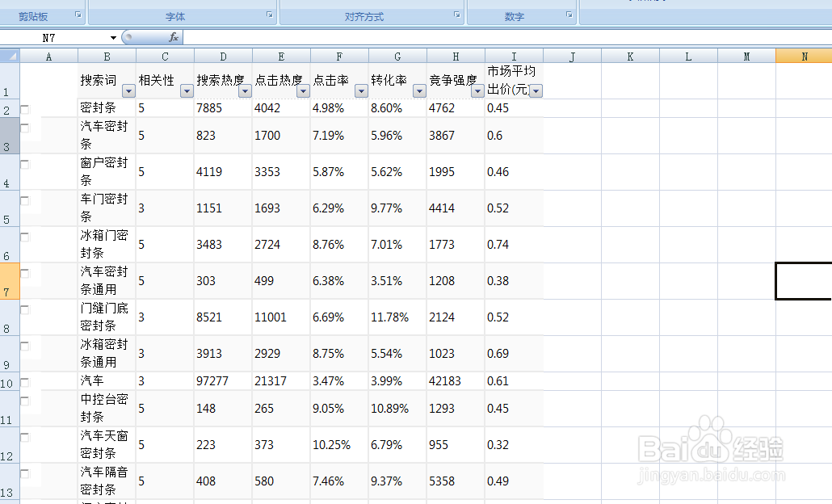Viewport: 832px width, 504px height.
Task: Tick the checkbox in row 3 for 汽车密封条
Action: [25, 128]
